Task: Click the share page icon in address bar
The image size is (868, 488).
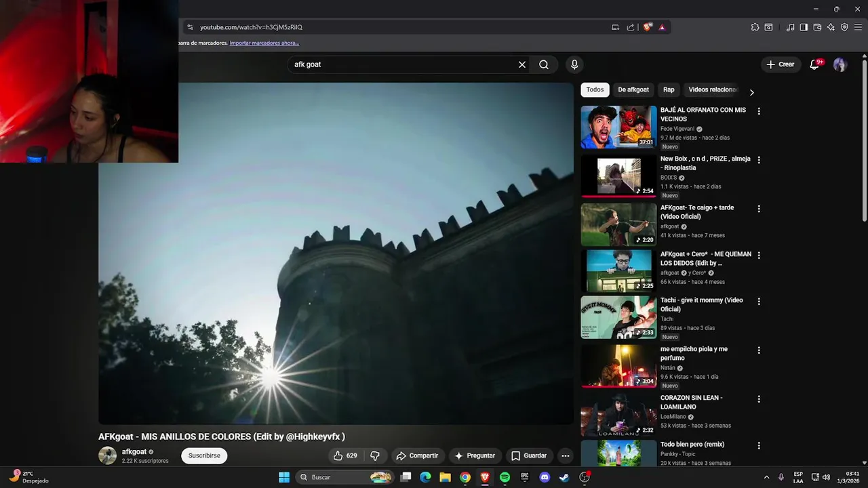Action: [631, 27]
